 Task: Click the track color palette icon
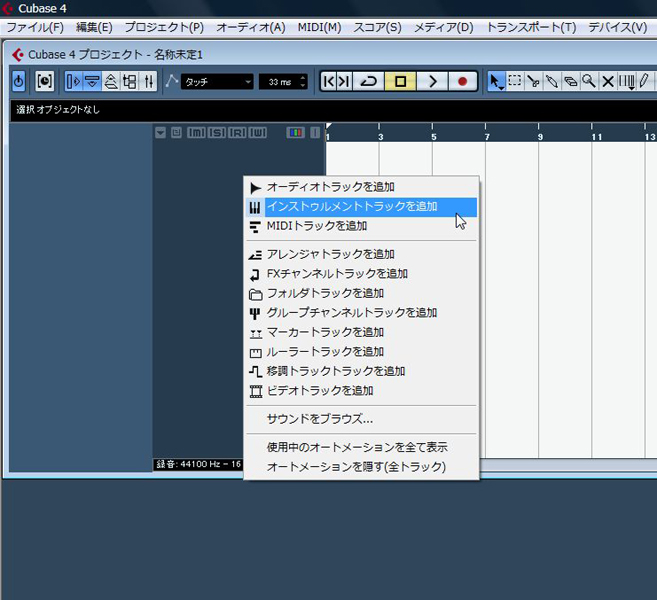[295, 133]
